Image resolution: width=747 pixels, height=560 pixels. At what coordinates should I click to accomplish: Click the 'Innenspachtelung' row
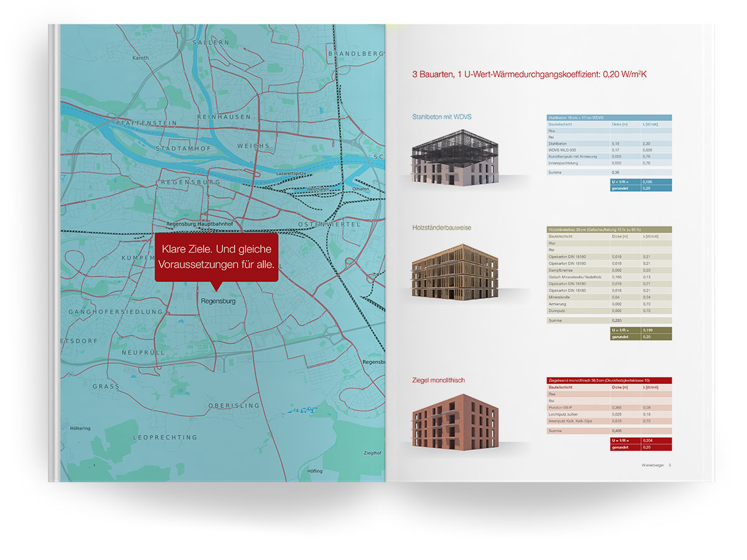click(x=609, y=163)
